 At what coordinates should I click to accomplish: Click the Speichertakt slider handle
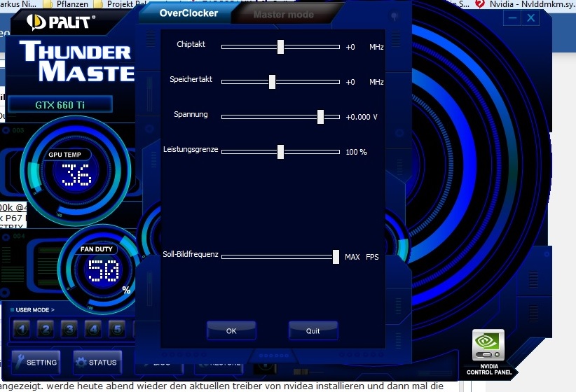272,82
